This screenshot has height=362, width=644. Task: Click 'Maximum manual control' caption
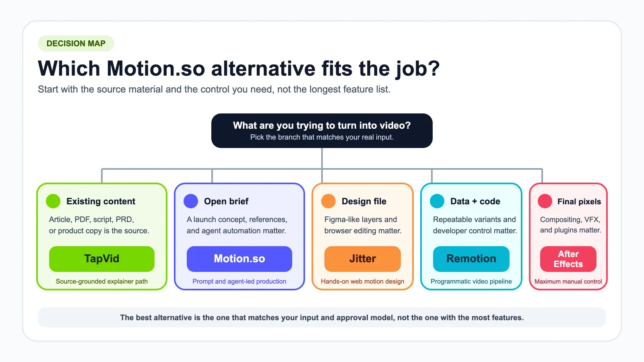pyautogui.click(x=568, y=282)
